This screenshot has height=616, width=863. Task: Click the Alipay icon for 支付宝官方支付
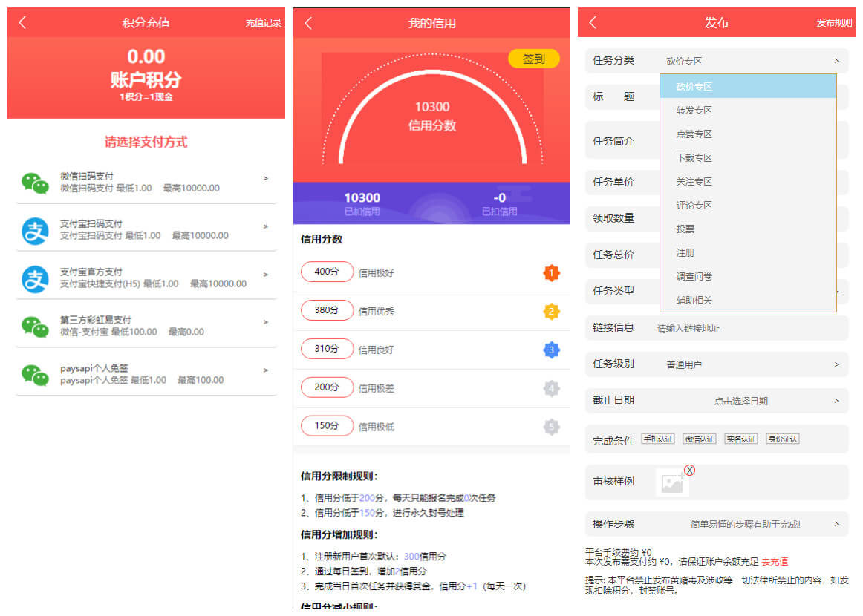pyautogui.click(x=35, y=278)
